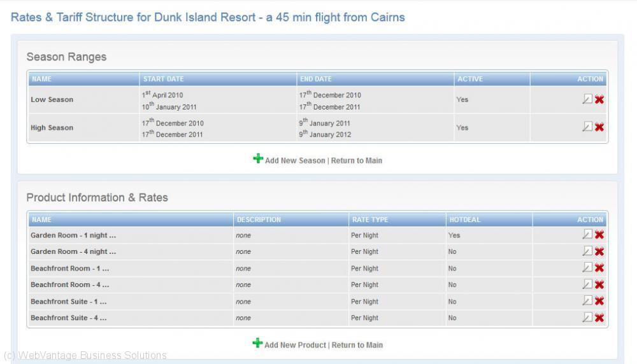Click the Add New Product link

[295, 345]
